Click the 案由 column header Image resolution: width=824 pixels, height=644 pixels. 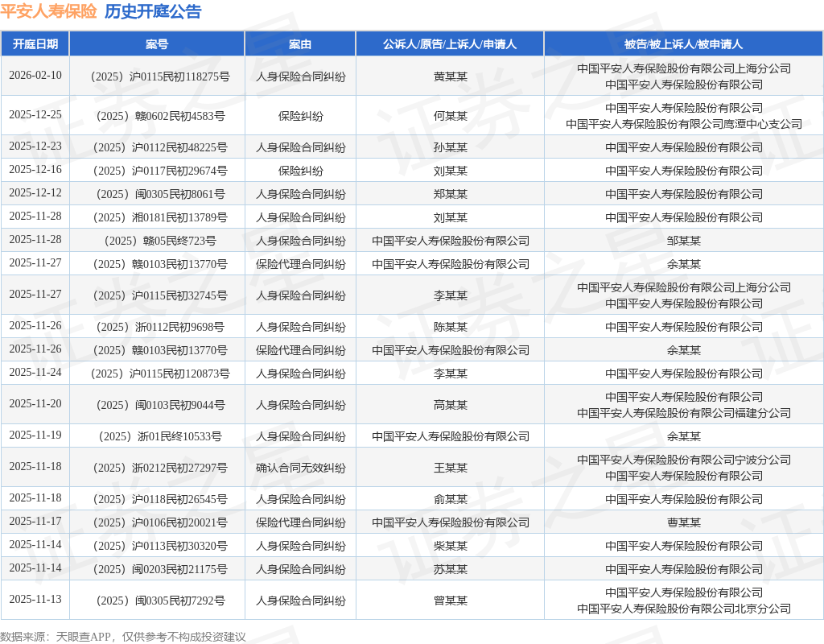[300, 44]
